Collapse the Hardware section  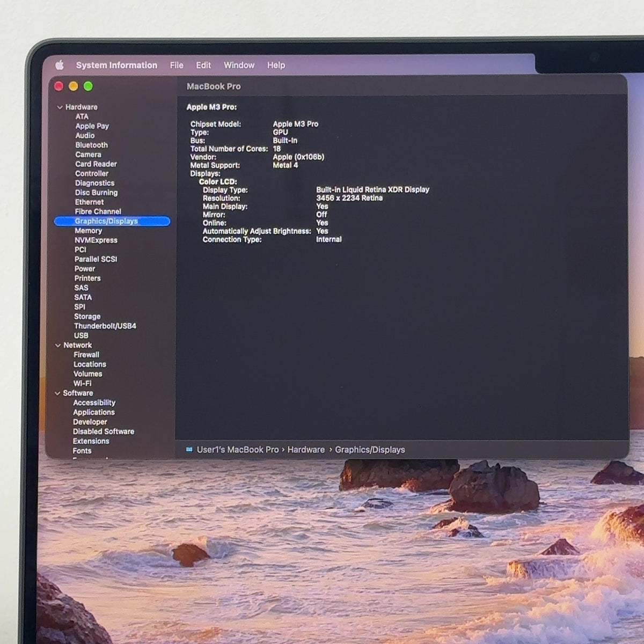pyautogui.click(x=59, y=107)
